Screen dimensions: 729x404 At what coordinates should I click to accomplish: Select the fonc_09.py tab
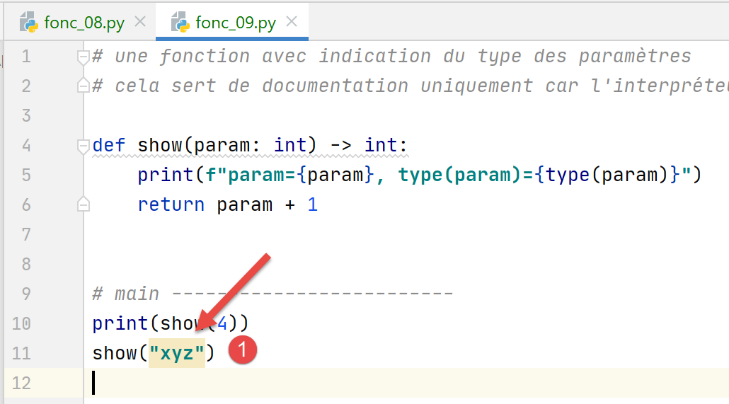235,22
